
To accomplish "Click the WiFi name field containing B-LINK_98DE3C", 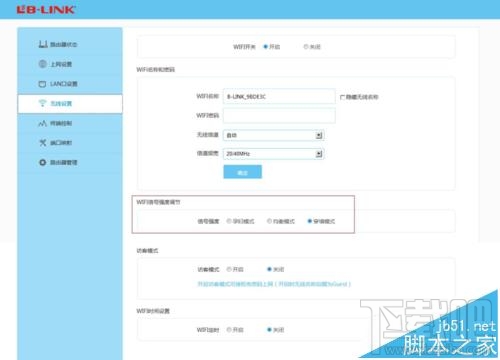I will 279,97.
